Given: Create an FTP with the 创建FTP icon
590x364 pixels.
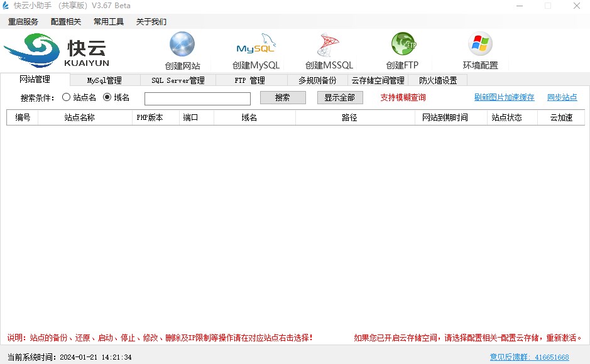Looking at the screenshot, I should point(402,46).
